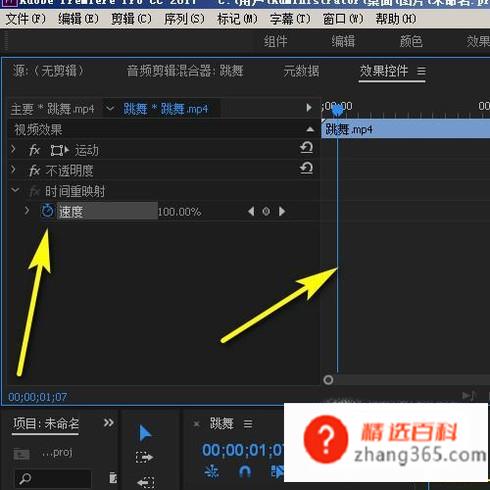Open the 窗口 menu
The image size is (490, 490).
coord(343,19)
